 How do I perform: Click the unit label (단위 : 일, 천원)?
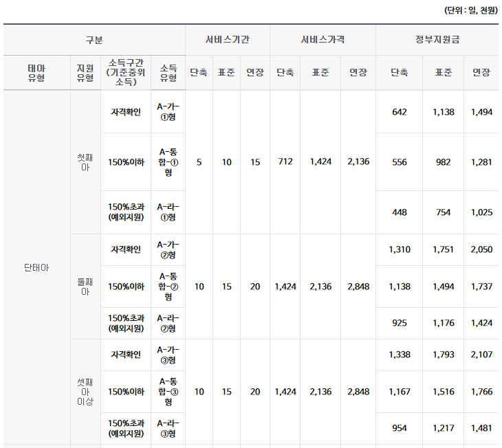coord(470,10)
